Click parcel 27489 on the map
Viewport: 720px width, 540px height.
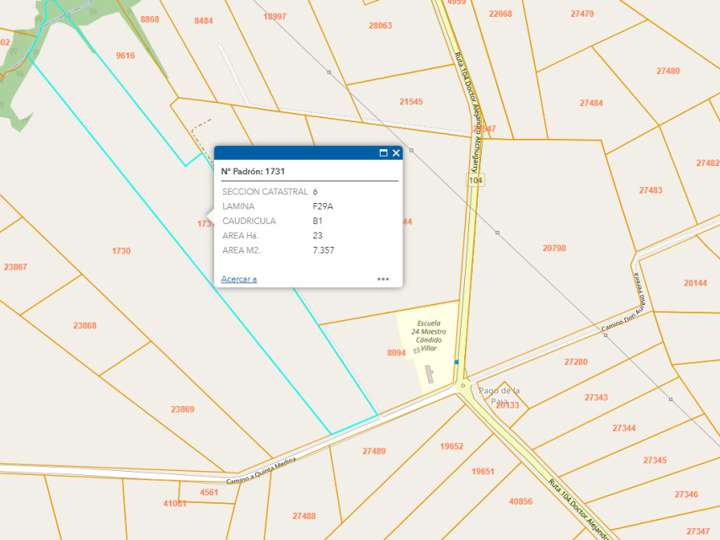pyautogui.click(x=374, y=451)
